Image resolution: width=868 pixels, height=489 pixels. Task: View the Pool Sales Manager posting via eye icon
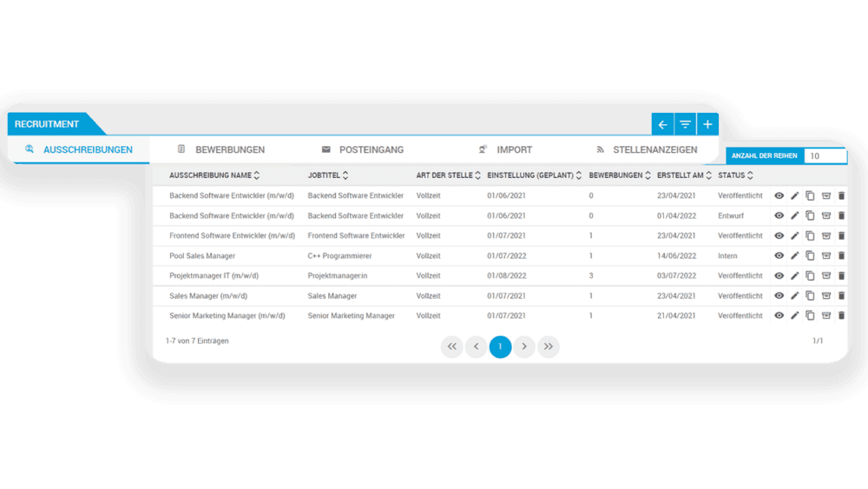[x=779, y=256]
